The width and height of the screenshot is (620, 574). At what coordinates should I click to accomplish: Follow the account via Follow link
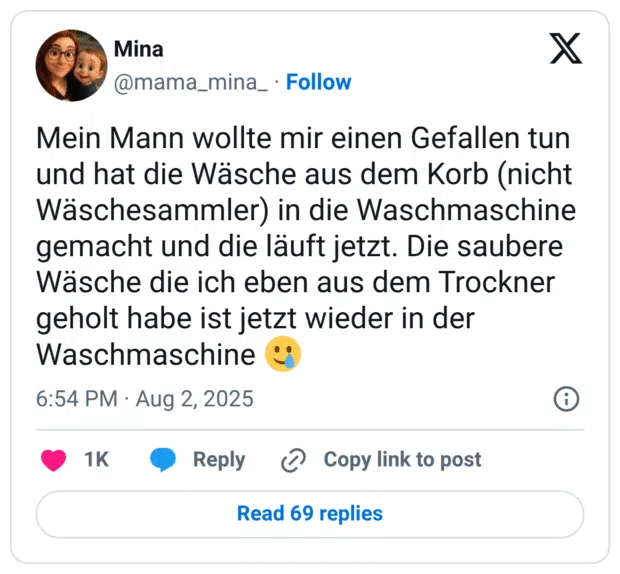pyautogui.click(x=319, y=82)
